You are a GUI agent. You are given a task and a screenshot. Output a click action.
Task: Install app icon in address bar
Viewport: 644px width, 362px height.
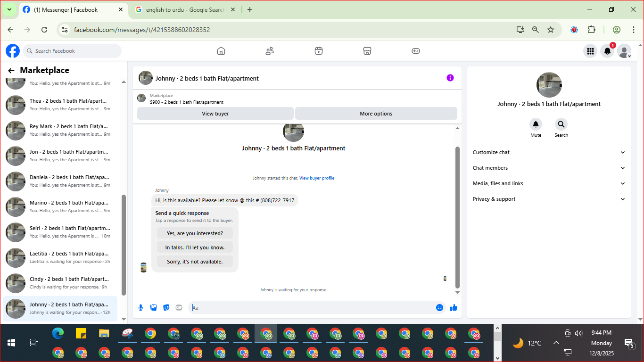520,30
